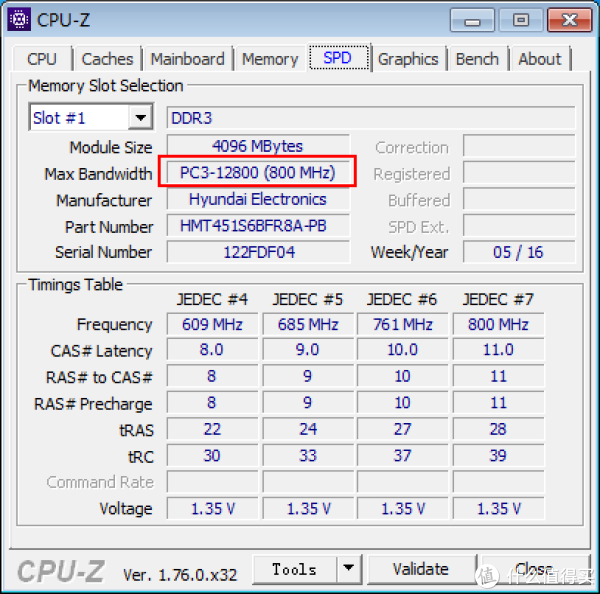The width and height of the screenshot is (600, 594).
Task: Click tRC value 30
Action: click(212, 455)
